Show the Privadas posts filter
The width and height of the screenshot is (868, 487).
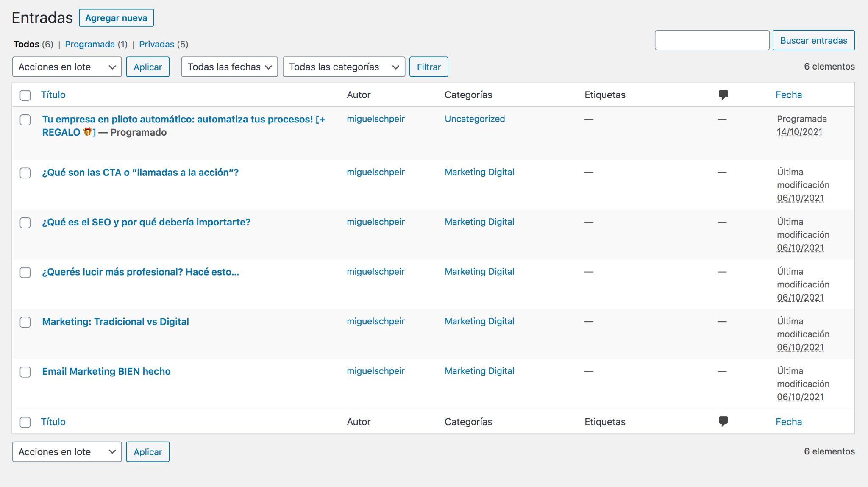(156, 45)
